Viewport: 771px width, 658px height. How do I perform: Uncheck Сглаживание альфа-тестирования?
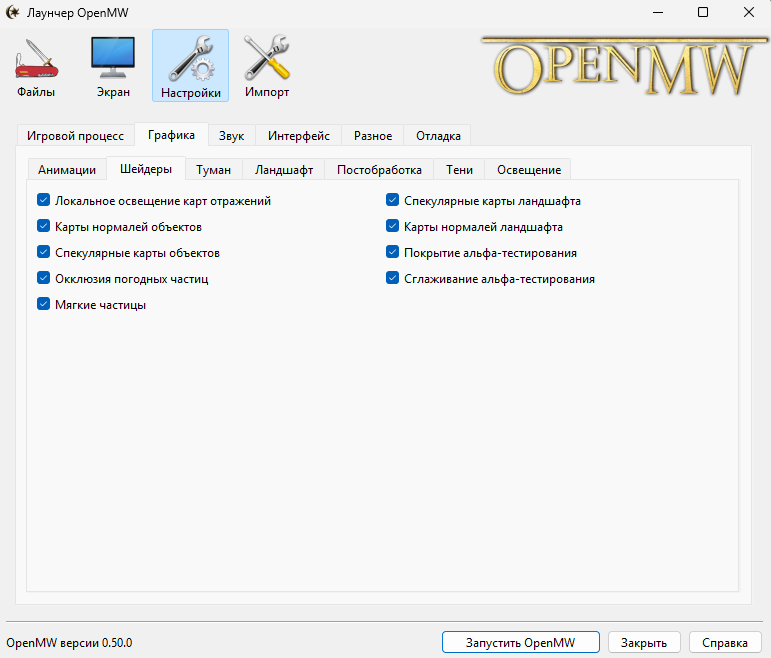pyautogui.click(x=392, y=278)
